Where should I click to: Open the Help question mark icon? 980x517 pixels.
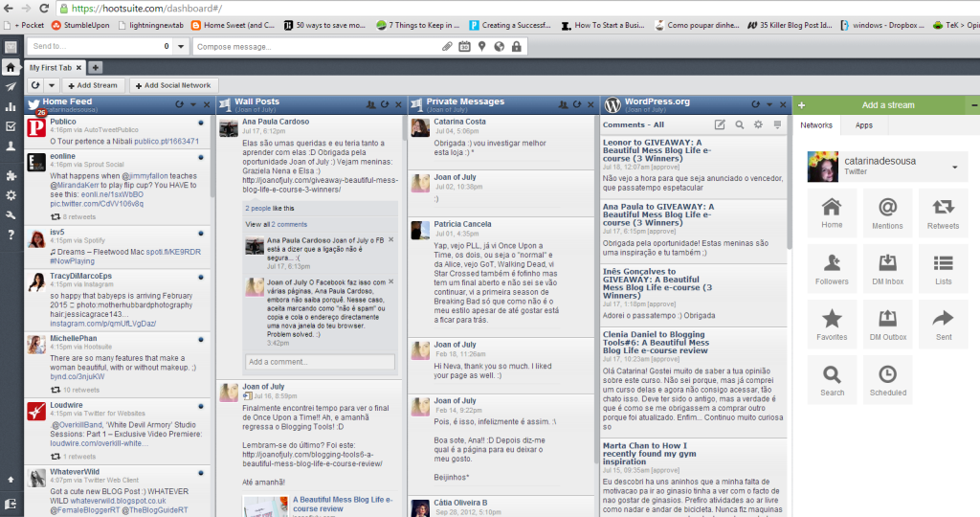click(x=11, y=236)
